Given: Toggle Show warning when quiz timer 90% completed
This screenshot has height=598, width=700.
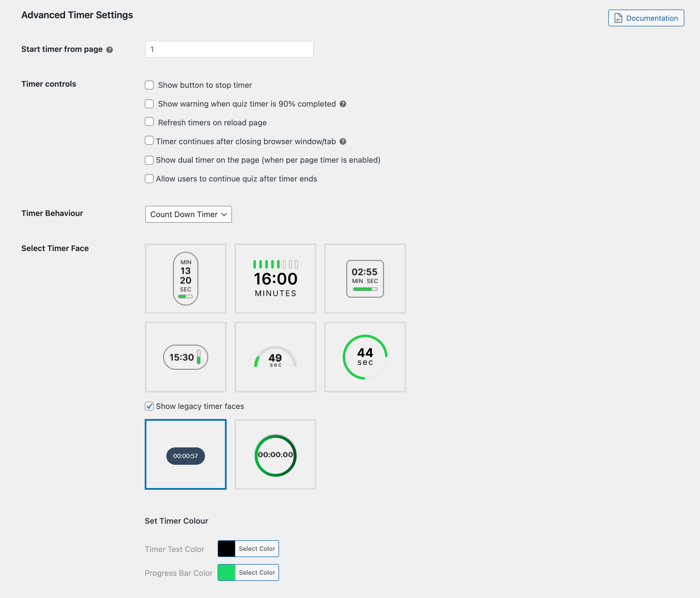Looking at the screenshot, I should tap(149, 104).
